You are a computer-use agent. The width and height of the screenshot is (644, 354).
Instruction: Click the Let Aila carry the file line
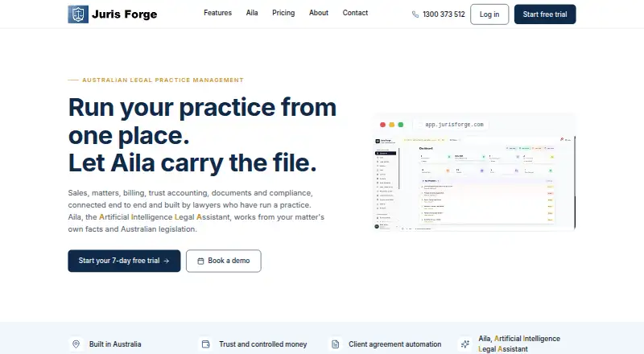pyautogui.click(x=192, y=163)
